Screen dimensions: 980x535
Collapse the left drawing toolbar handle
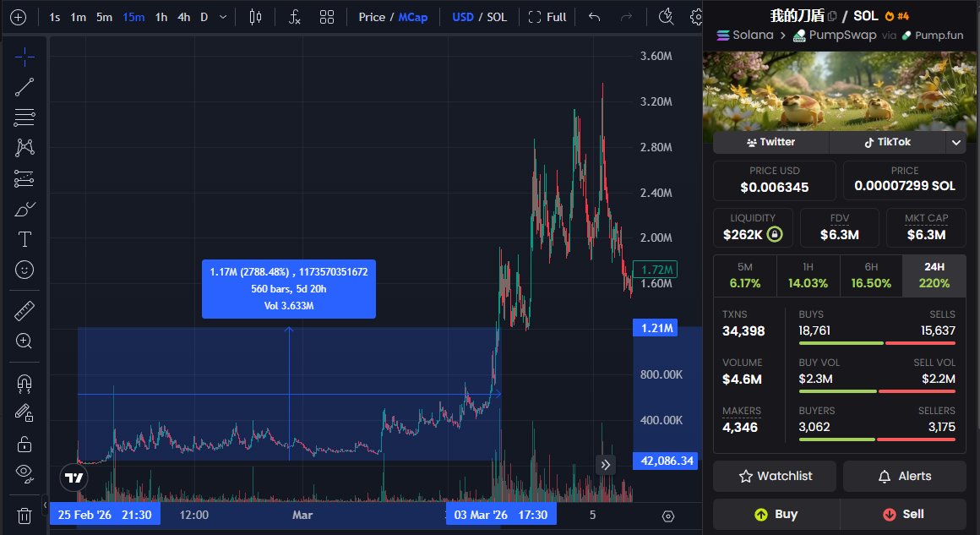coord(45,505)
